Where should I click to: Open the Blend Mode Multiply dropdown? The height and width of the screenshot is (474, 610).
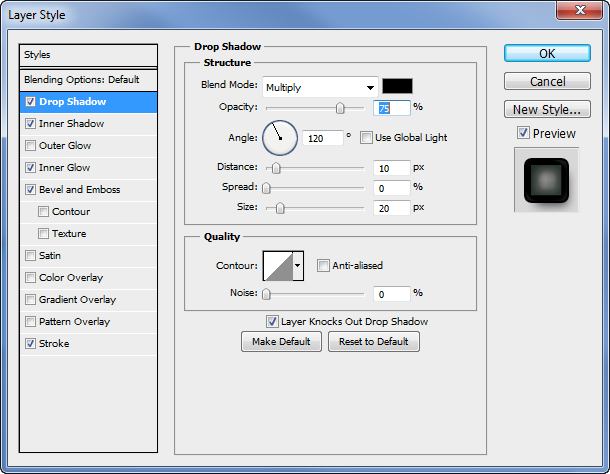pyautogui.click(x=320, y=87)
